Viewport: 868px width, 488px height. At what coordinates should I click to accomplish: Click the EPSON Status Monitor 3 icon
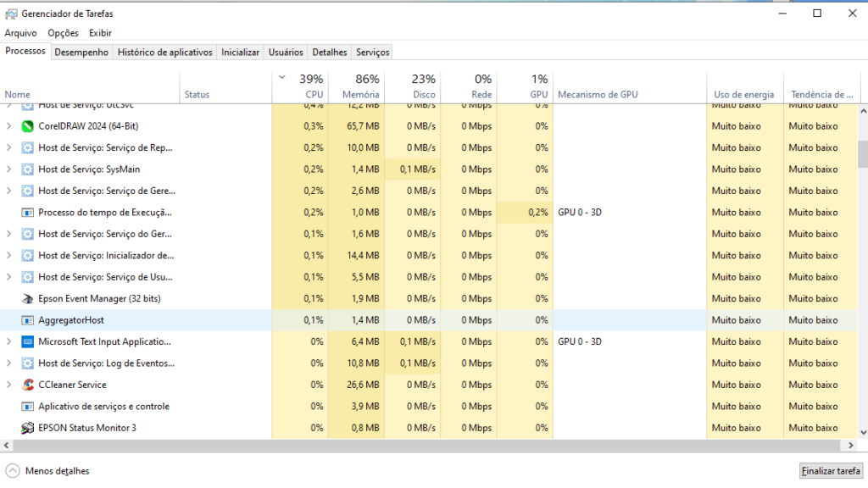(27, 428)
